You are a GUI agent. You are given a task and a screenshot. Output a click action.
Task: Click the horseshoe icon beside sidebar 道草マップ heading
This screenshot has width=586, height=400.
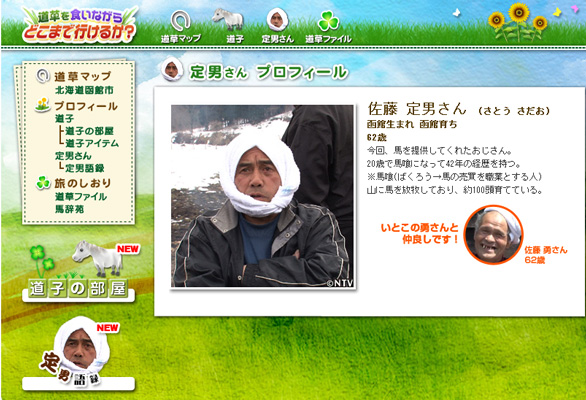tap(43, 76)
